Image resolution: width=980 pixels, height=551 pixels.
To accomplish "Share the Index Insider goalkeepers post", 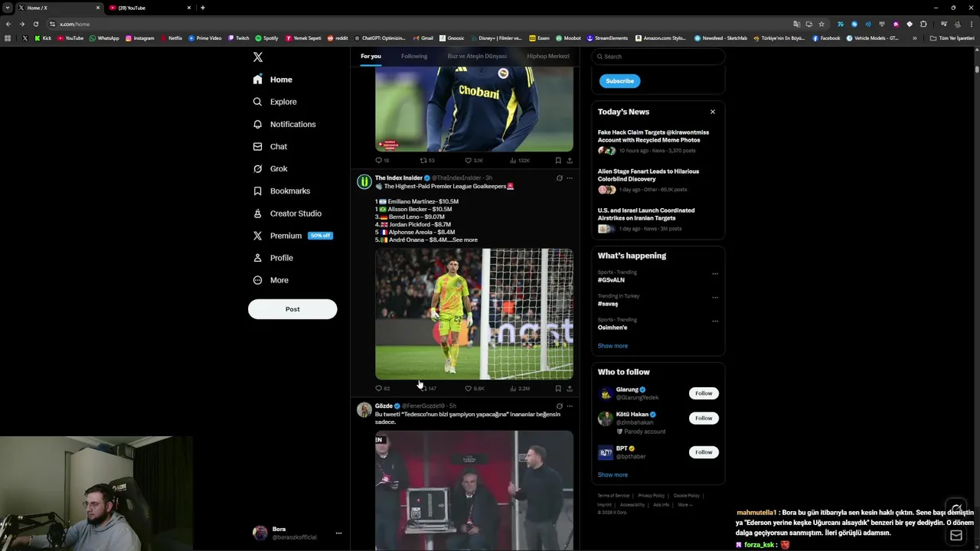I will (569, 389).
